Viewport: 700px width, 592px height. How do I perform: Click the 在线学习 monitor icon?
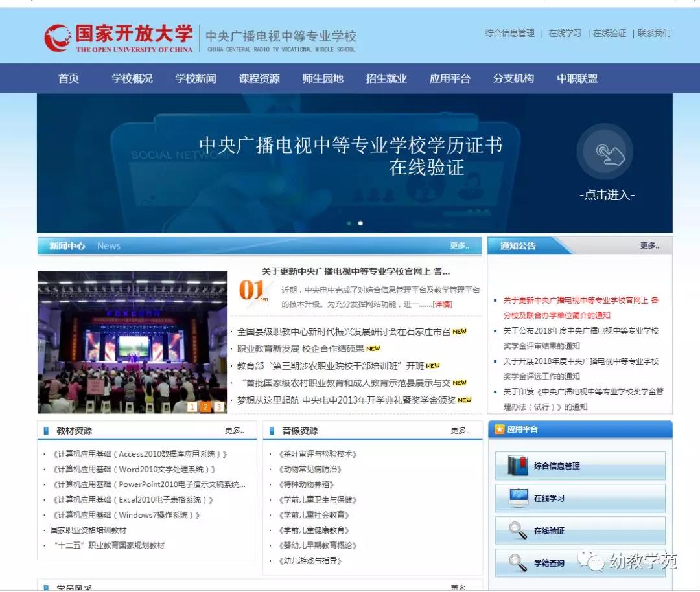519,498
